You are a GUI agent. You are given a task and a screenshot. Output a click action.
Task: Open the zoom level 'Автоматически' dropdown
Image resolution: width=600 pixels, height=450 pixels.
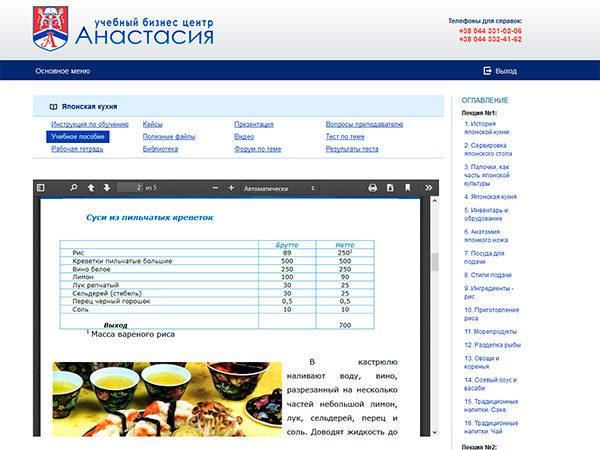280,187
